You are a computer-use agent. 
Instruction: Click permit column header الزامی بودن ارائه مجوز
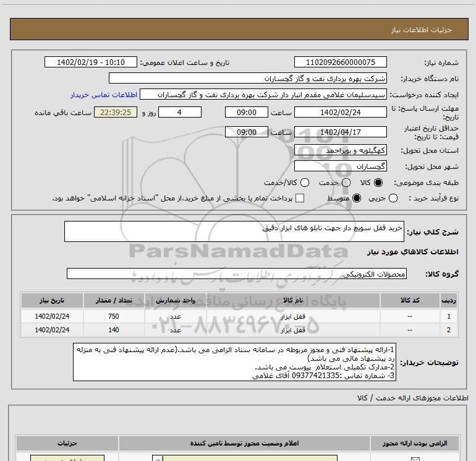pos(414,444)
